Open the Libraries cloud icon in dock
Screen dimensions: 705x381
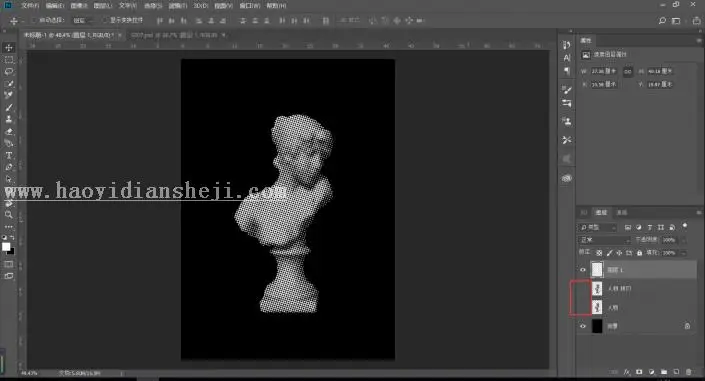(x=567, y=178)
